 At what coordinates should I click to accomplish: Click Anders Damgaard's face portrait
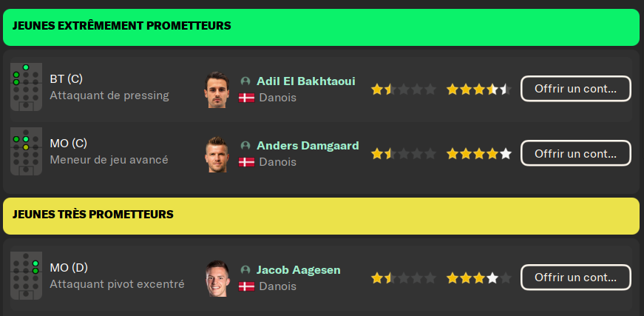click(217, 154)
